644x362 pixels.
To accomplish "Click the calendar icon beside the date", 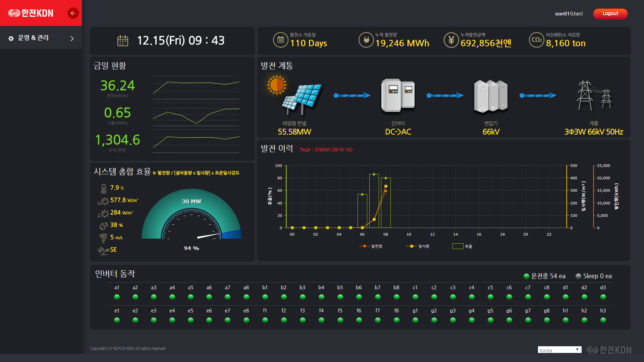I will 123,41.
